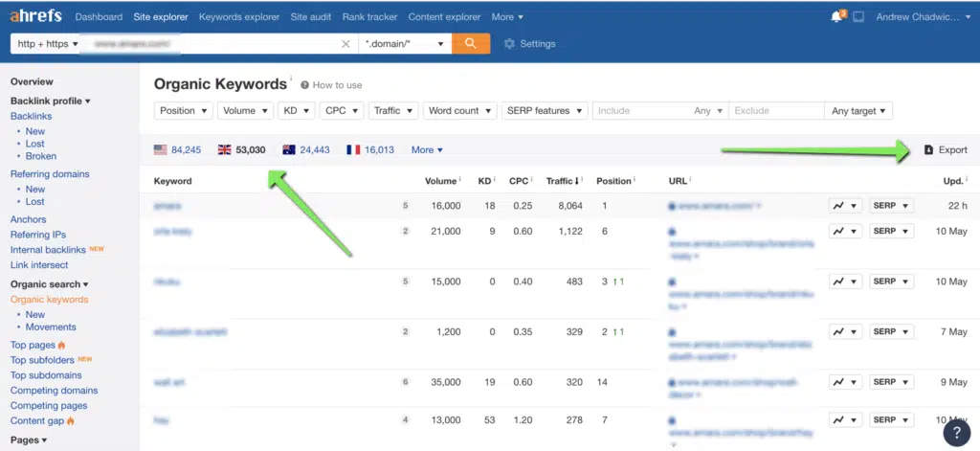
Task: Open chart button in 15,000 volume row
Action: coord(846,282)
